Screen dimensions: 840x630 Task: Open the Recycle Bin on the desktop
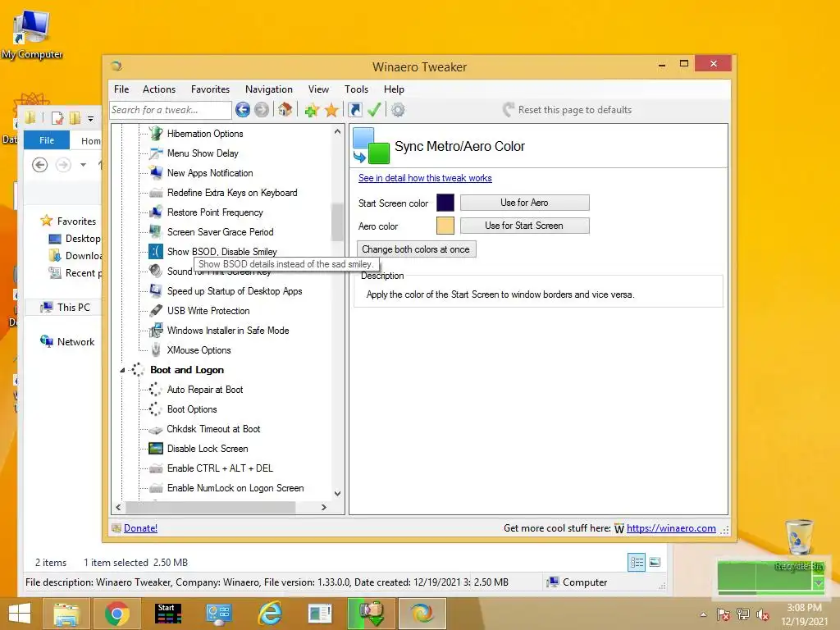click(x=799, y=544)
